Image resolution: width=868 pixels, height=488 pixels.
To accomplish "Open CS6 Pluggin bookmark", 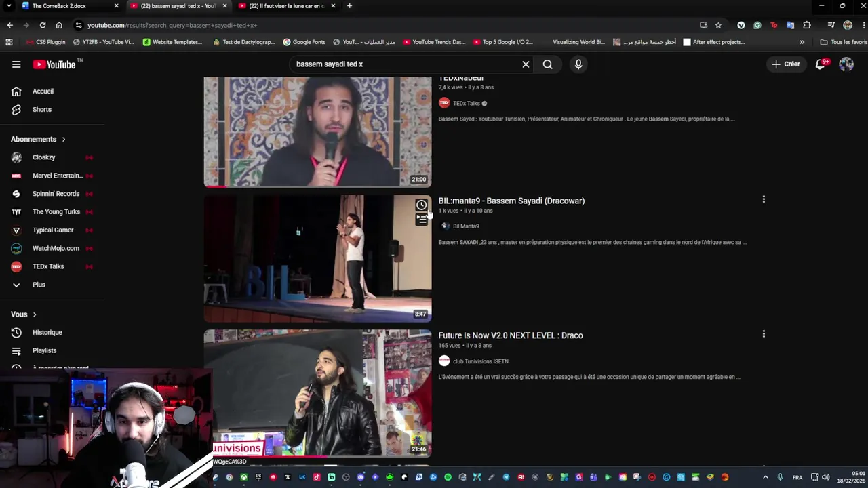I will 45,42.
